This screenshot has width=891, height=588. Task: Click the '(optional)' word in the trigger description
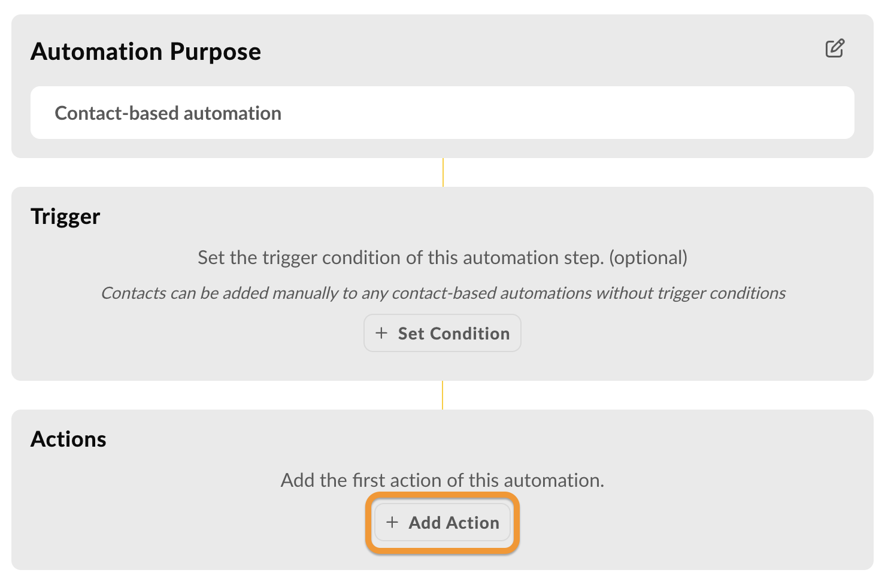pyautogui.click(x=648, y=257)
